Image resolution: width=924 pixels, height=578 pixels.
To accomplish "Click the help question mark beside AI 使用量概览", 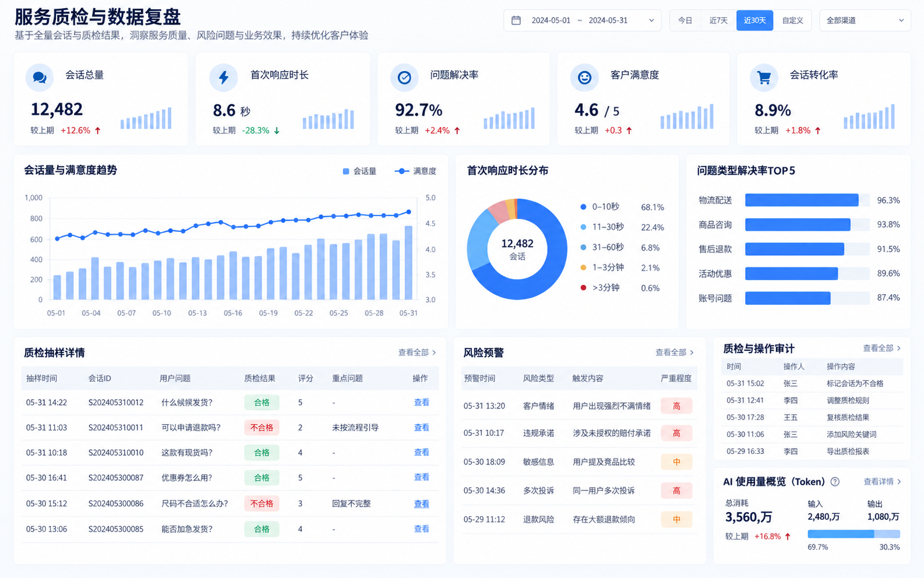I will pos(835,482).
